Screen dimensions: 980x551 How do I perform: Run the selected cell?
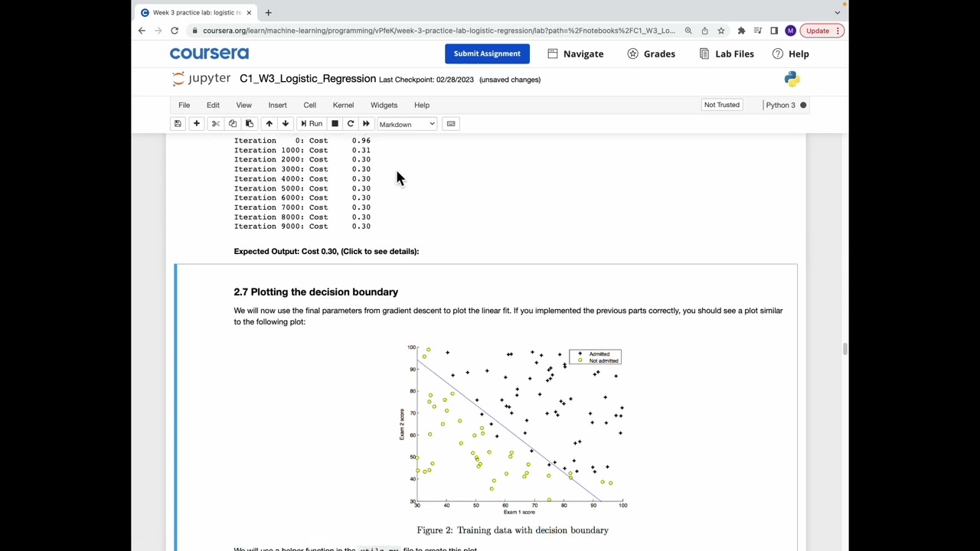[x=311, y=124]
